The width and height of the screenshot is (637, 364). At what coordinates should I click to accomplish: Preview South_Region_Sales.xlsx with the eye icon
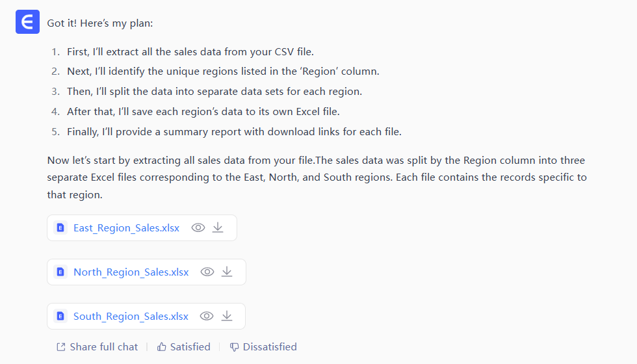(x=207, y=316)
